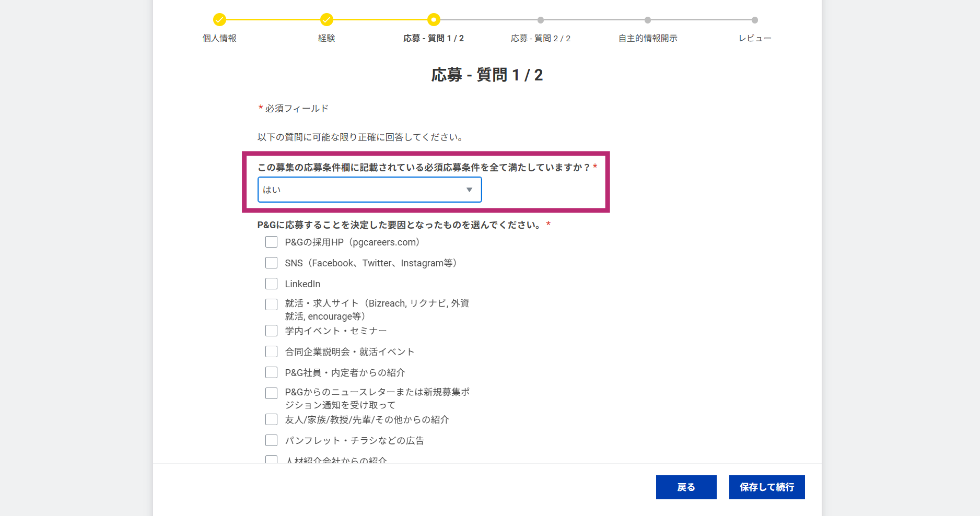
Task: Click the current step circle for 応募 - 質問 1 / 2
Action: click(434, 20)
